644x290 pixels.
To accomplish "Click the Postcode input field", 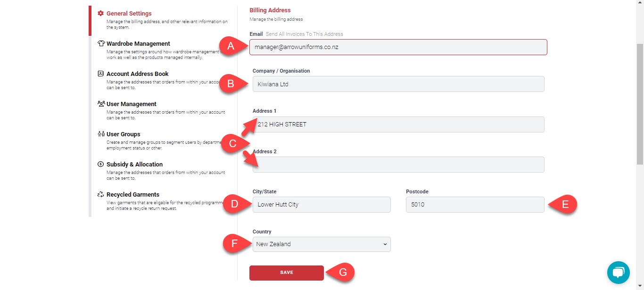I will pos(475,205).
